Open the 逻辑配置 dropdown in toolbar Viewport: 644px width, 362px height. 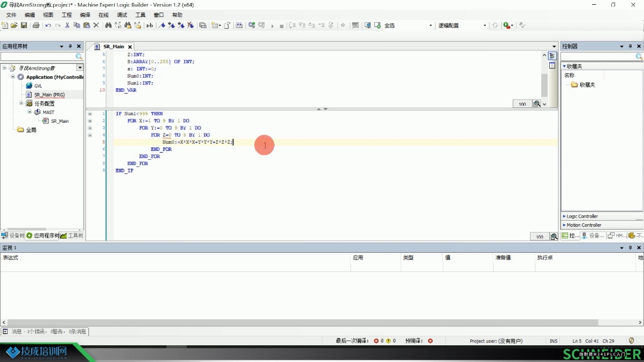click(x=485, y=26)
